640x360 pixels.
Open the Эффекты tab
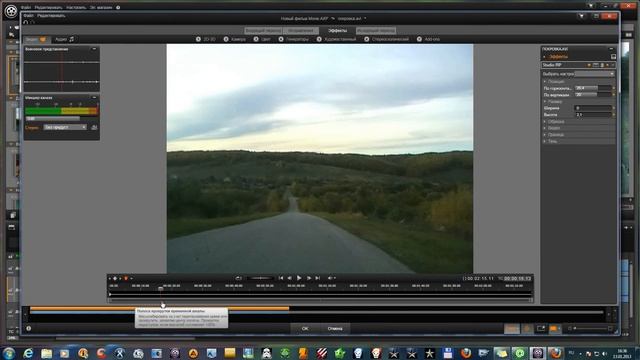(338, 31)
